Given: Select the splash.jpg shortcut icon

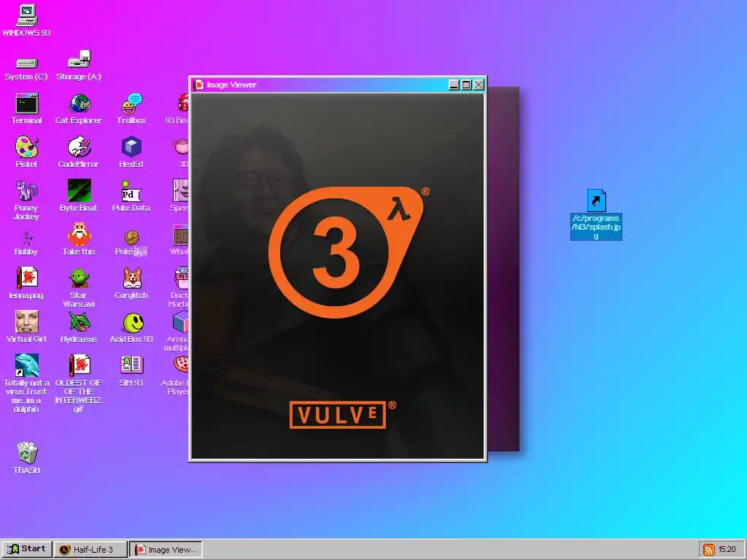Looking at the screenshot, I should point(596,201).
